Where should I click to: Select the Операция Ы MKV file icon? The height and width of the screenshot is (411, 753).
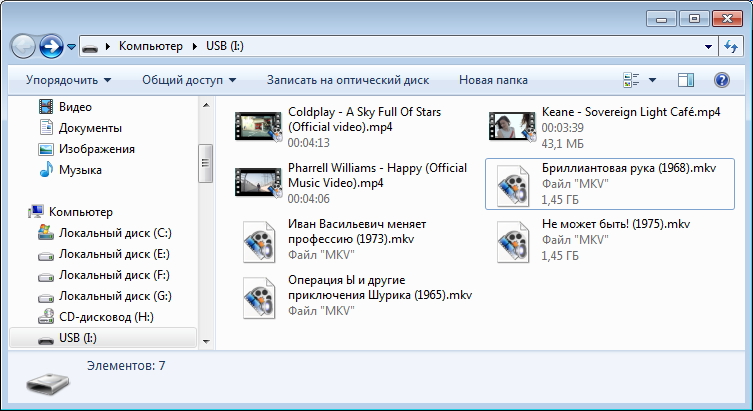click(258, 298)
